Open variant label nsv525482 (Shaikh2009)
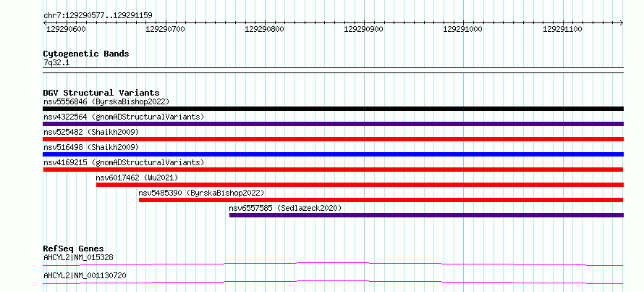Viewport: 644px width, 292px height. coord(91,132)
